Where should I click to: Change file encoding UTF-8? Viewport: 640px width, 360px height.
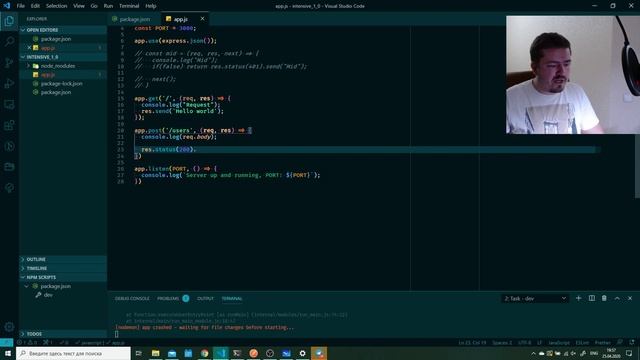pos(524,342)
